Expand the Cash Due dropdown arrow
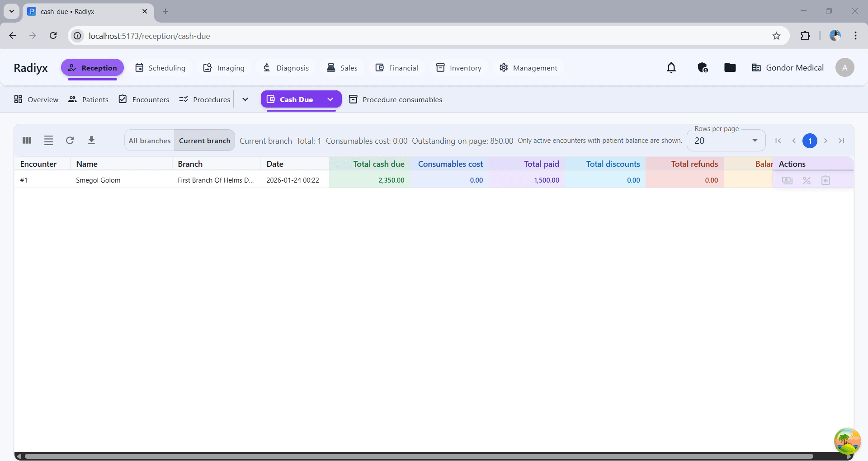 pos(330,99)
